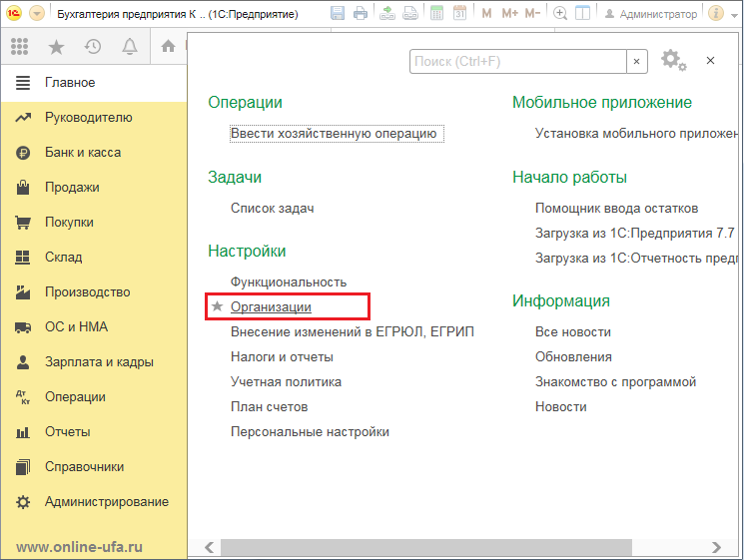Click the M memory button
744x560 pixels.
click(486, 13)
